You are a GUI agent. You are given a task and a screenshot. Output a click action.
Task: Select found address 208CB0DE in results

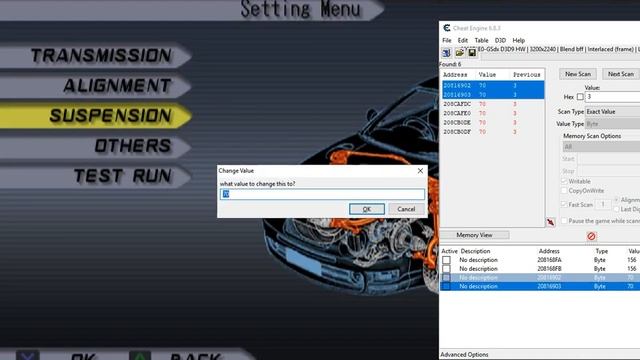click(493, 122)
